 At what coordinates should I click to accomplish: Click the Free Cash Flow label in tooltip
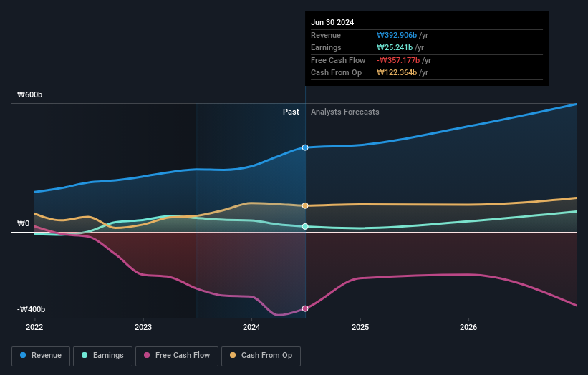tap(338, 60)
